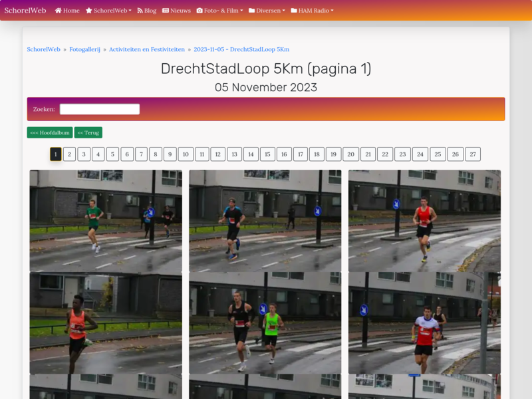Open photo of runner in white-red shirt
Screen dimensions: 532x399
tap(424, 323)
